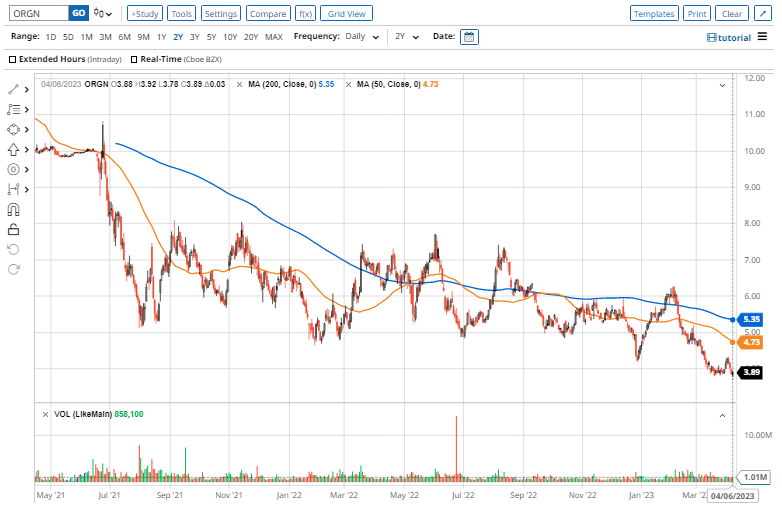Image resolution: width=782 pixels, height=516 pixels.
Task: Expand circled-number tool options chevron
Action: (x=27, y=170)
